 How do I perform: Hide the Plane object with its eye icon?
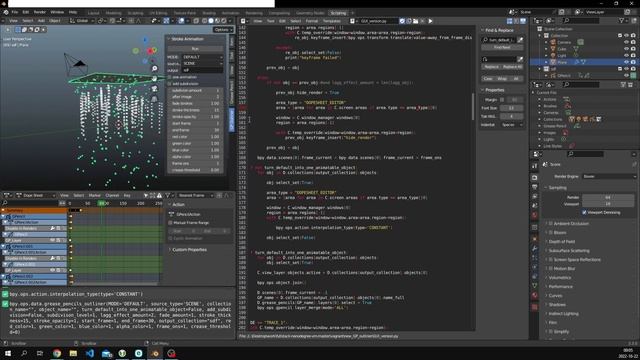tap(627, 62)
